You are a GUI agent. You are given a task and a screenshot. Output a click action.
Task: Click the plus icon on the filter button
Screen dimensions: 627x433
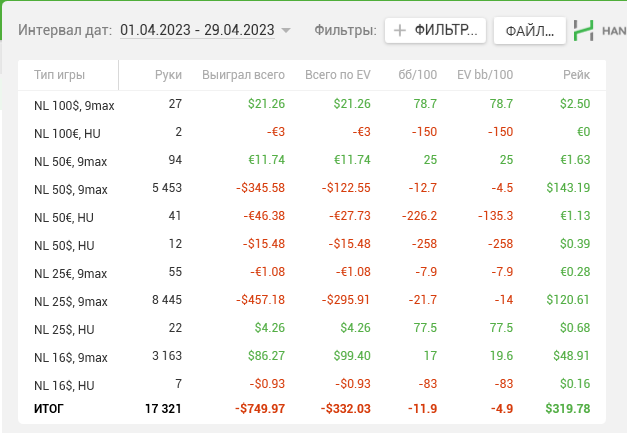[400, 30]
